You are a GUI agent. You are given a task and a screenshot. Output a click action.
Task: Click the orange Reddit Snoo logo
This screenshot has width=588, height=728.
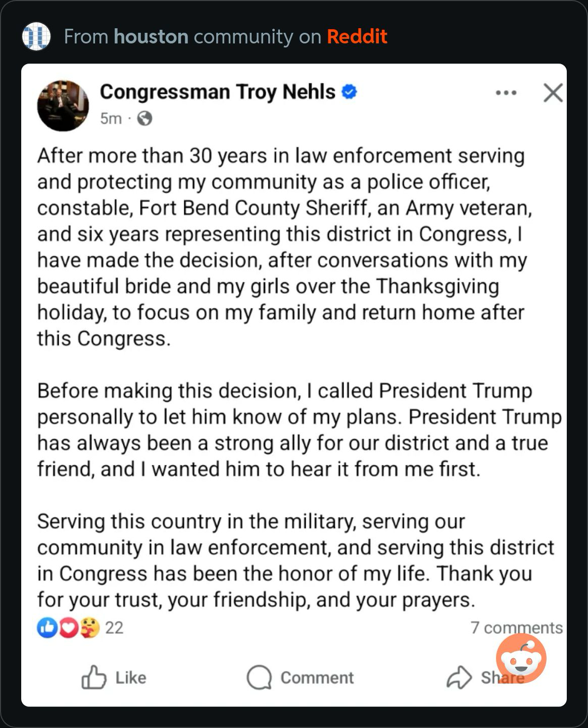tap(521, 658)
